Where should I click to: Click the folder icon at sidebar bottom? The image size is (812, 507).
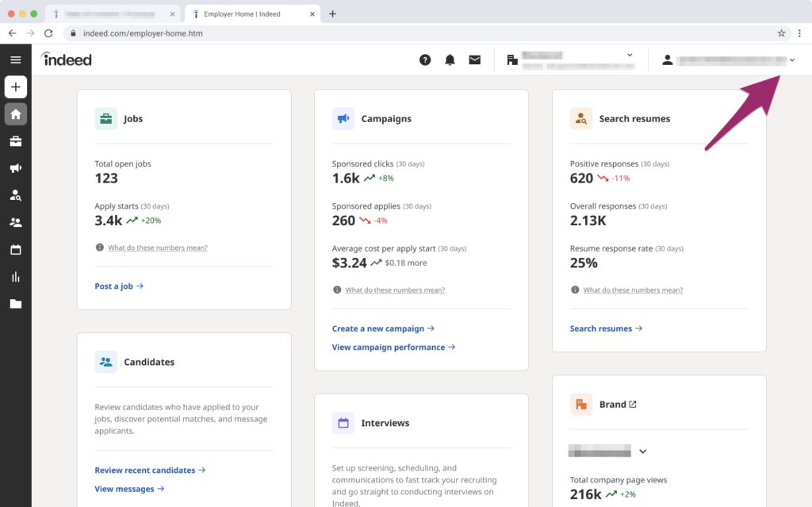coord(16,303)
